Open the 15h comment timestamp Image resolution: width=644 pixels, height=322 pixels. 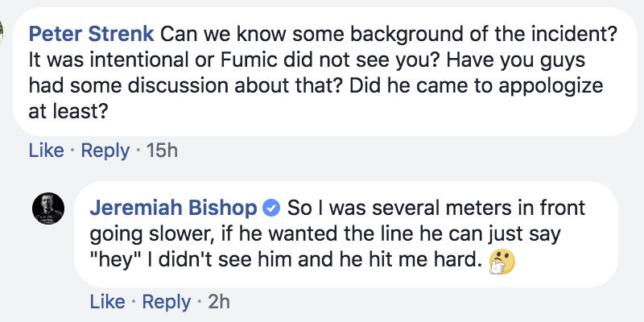(x=162, y=150)
